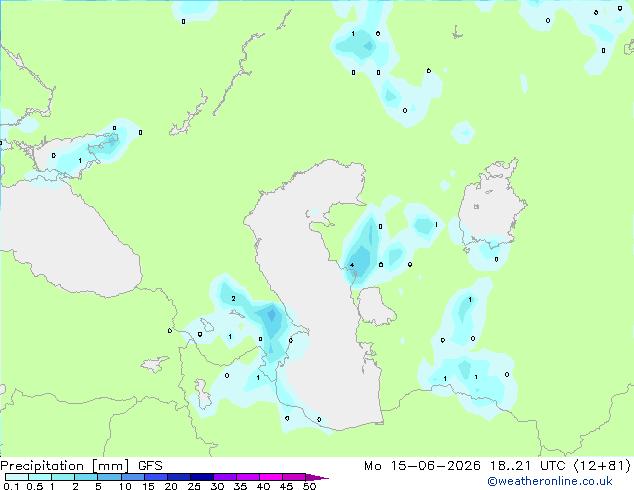Pick the legend swatch between 5 and 10
Screen dimensions: 634x490
109,477
